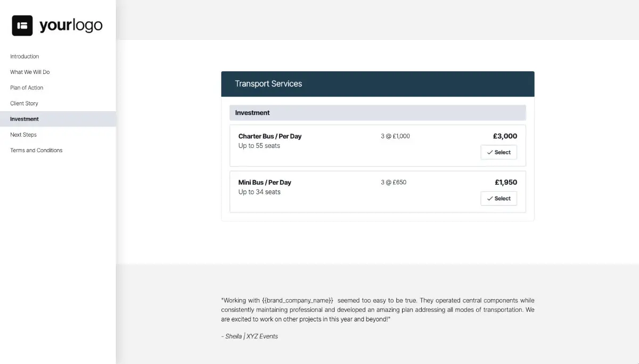The image size is (639, 364).
Task: Navigate to the Introduction section
Action: coord(24,56)
